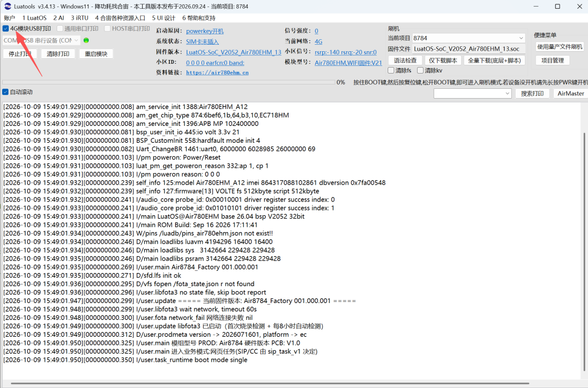Enable HOST串口打印 checkbox
Image resolution: width=588 pixels, height=388 pixels.
click(107, 28)
